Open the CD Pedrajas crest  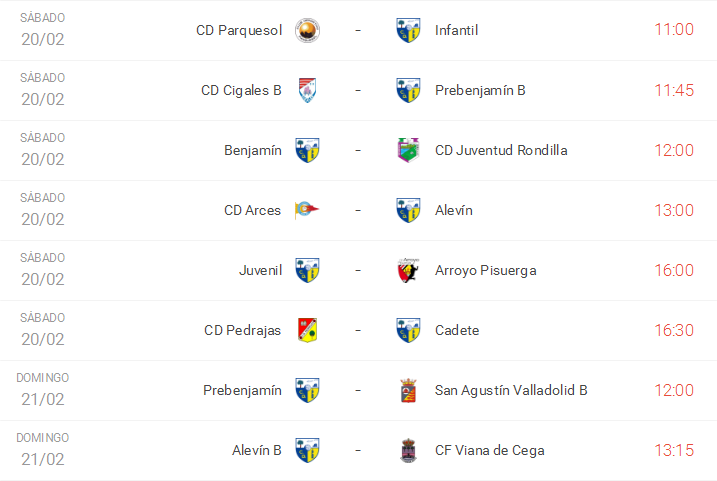coord(307,330)
